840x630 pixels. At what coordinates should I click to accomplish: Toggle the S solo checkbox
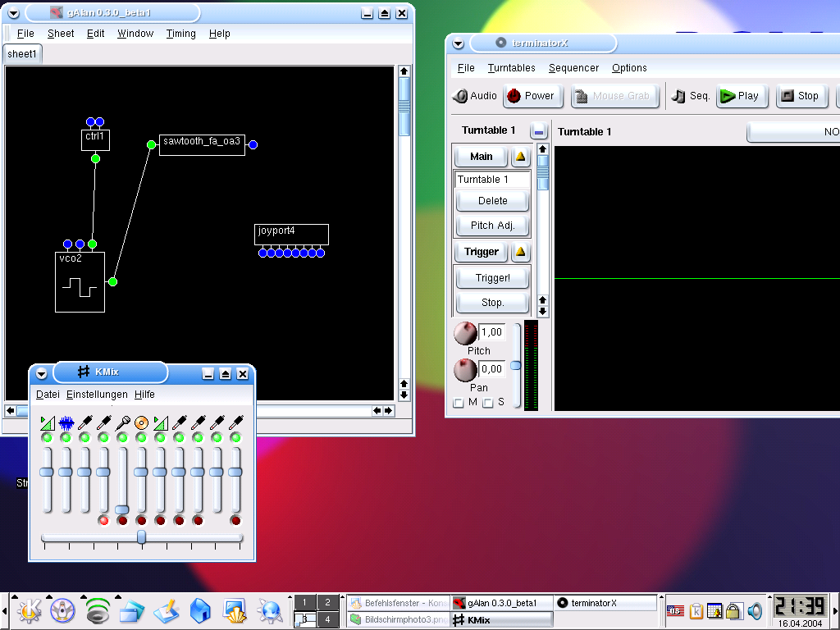point(488,403)
